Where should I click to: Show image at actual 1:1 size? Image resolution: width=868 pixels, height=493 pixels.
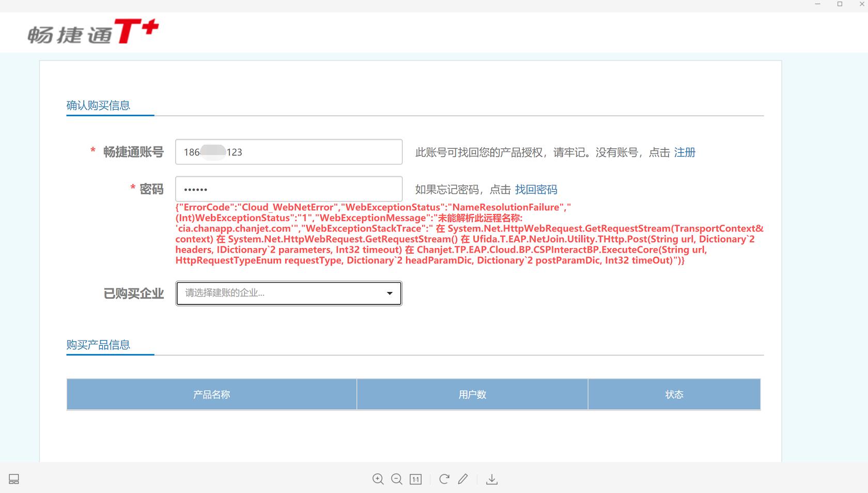(x=415, y=479)
